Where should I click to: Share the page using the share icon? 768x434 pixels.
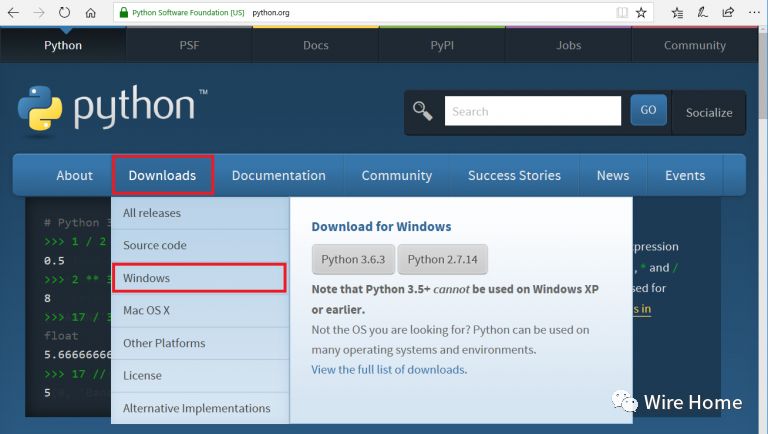(x=728, y=13)
